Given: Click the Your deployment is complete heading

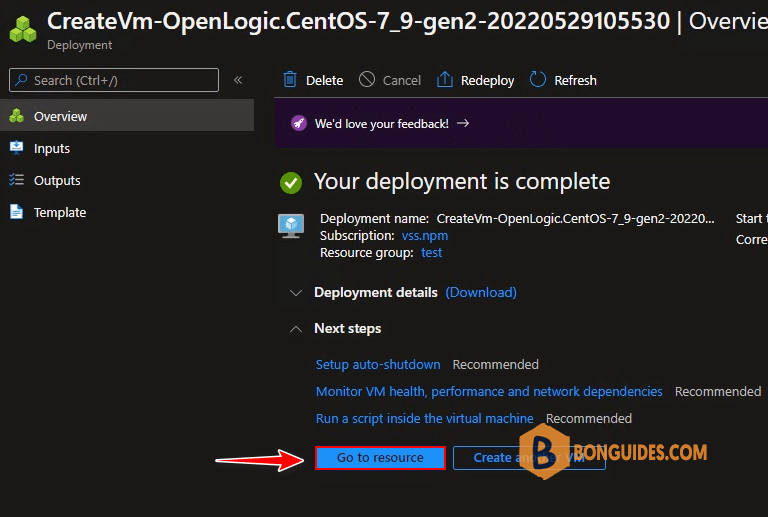Looking at the screenshot, I should (x=462, y=182).
